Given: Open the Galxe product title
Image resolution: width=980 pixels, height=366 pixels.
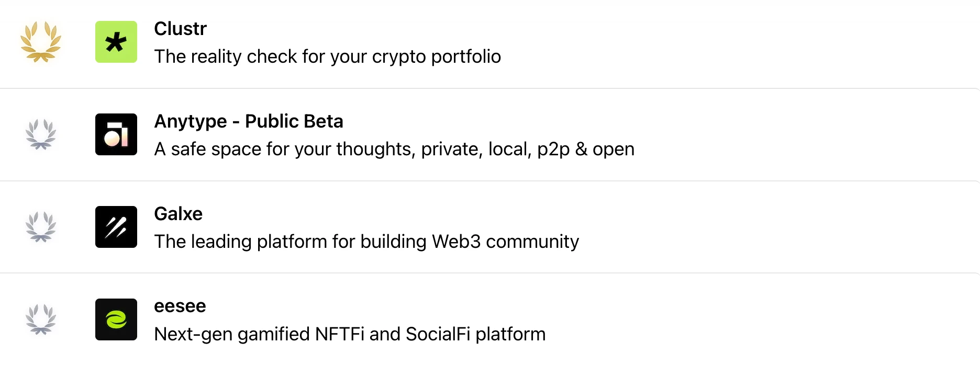Looking at the screenshot, I should pos(179,214).
